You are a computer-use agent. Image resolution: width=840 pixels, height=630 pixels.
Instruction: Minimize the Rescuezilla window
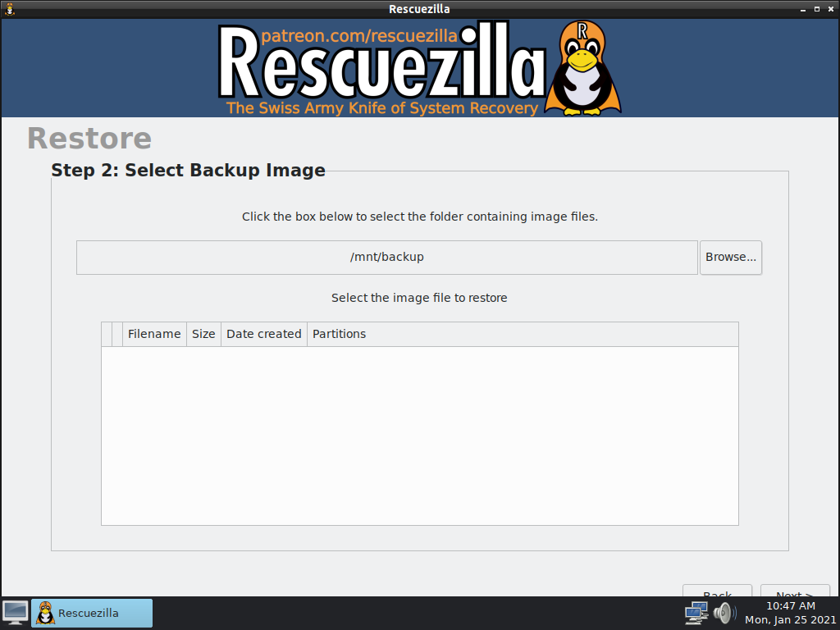[802, 9]
